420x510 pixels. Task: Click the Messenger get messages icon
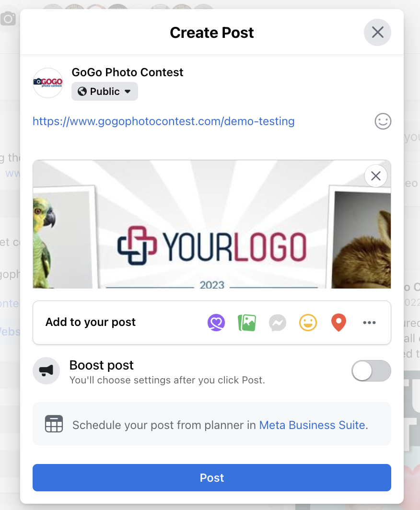278,323
